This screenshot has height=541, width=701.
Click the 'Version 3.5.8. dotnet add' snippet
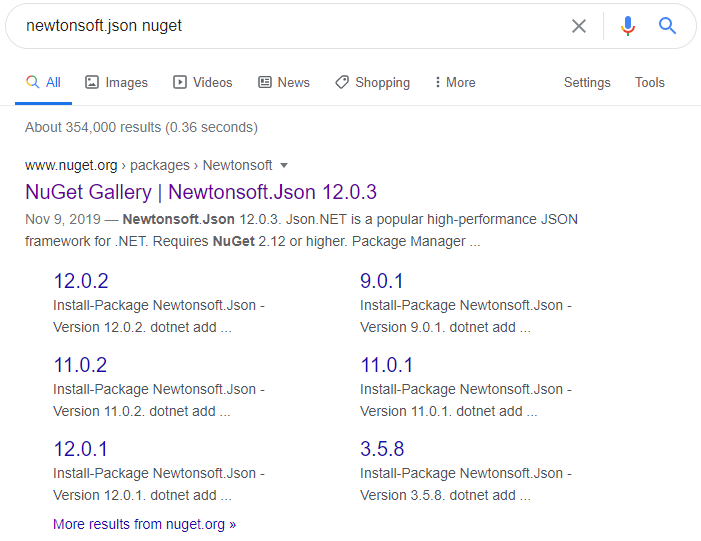point(445,495)
